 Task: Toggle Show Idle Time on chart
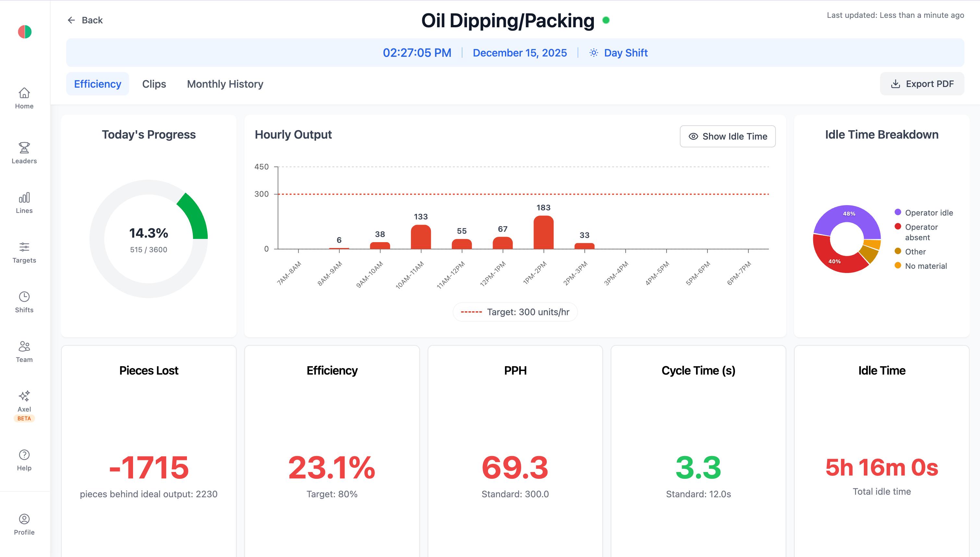click(727, 137)
